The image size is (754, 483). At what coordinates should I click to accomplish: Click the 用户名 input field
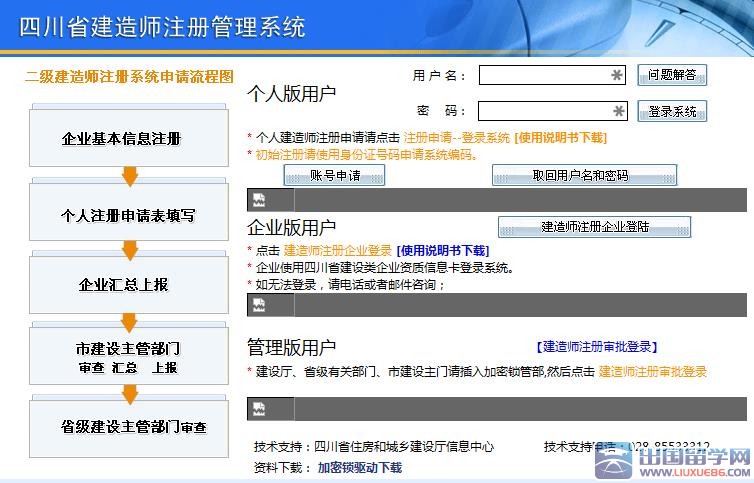552,75
